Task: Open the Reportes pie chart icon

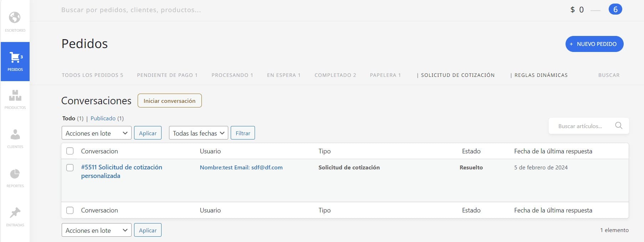Action: 15,174
